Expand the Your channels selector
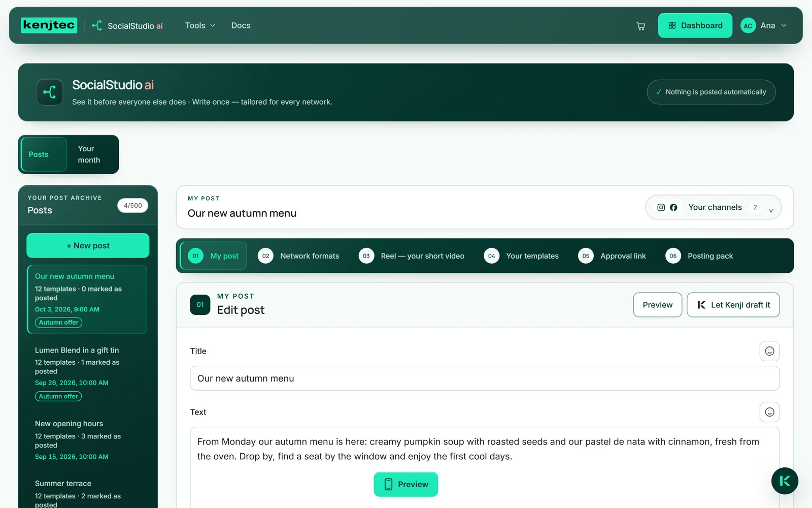812x508 pixels. click(713, 207)
